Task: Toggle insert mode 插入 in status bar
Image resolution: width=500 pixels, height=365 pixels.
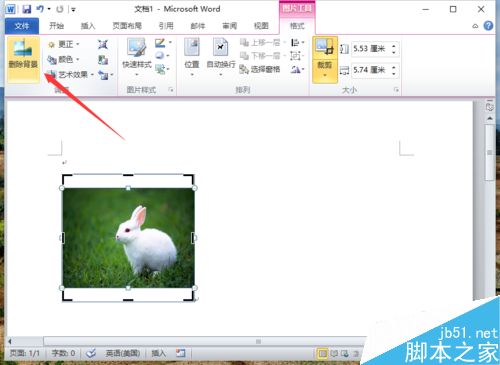Action: (158, 353)
